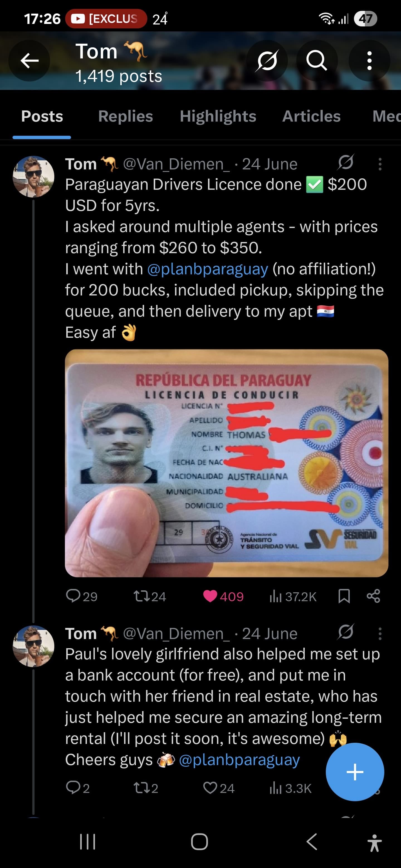Tap the Grok icon on the first post
This screenshot has width=401, height=868.
click(x=346, y=162)
